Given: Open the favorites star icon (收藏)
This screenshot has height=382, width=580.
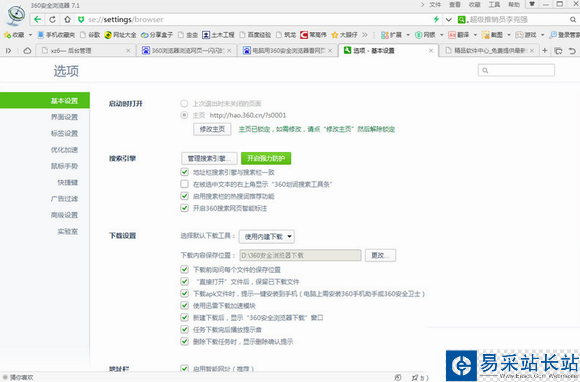Looking at the screenshot, I should (x=7, y=35).
